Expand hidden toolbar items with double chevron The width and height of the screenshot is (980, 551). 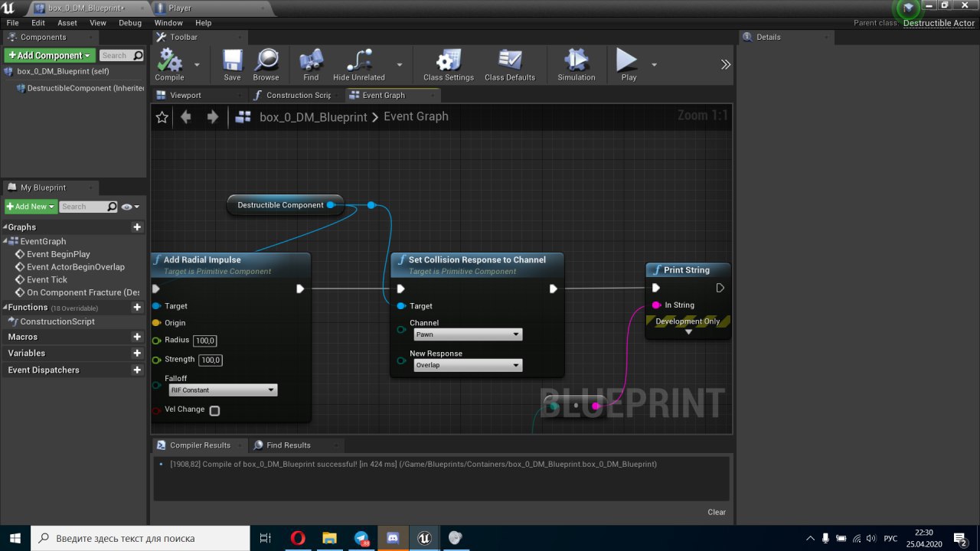(726, 64)
